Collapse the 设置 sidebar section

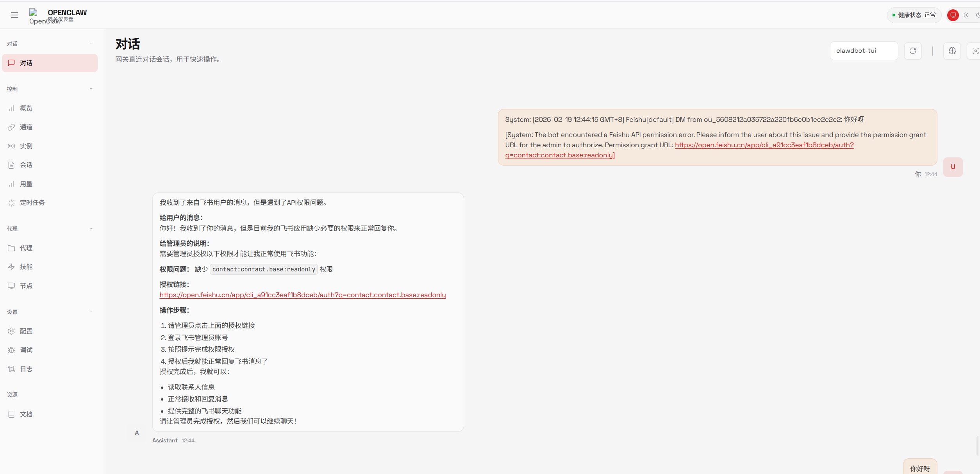(91, 312)
